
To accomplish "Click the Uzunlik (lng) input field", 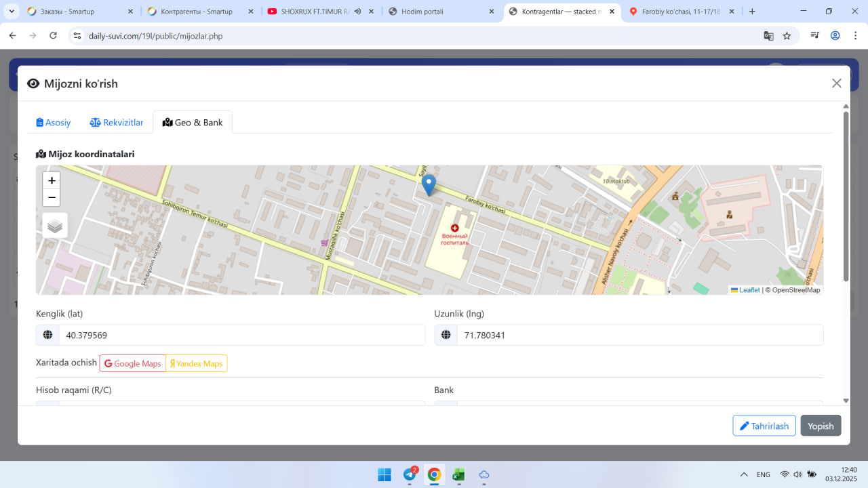I will coord(640,335).
